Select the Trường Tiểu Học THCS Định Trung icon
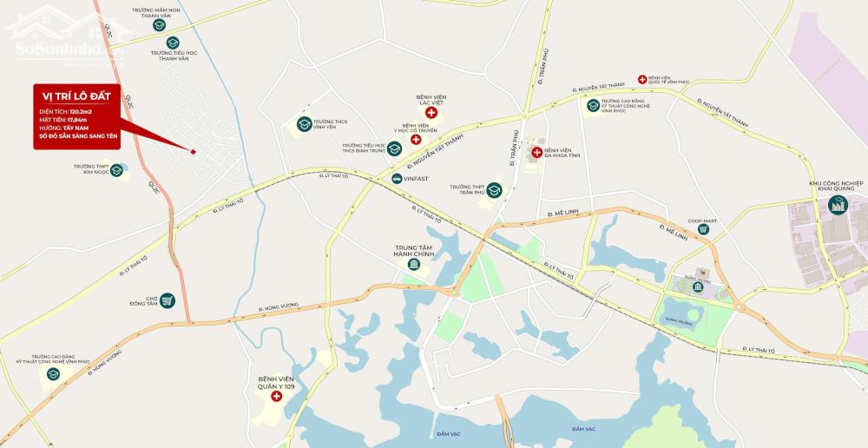Screen dimensions: 868x448 coord(394,148)
